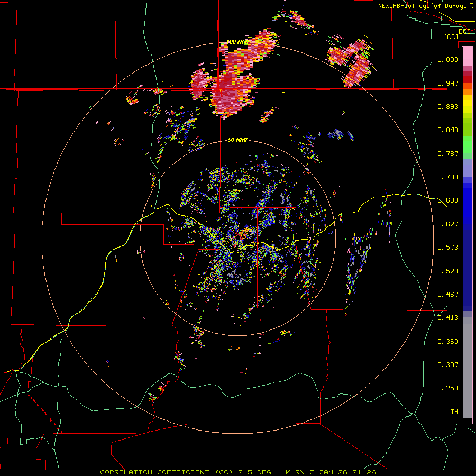Screen dimensions: 476x476
Task: Select the 0.947 legend value
Action: coord(448,83)
